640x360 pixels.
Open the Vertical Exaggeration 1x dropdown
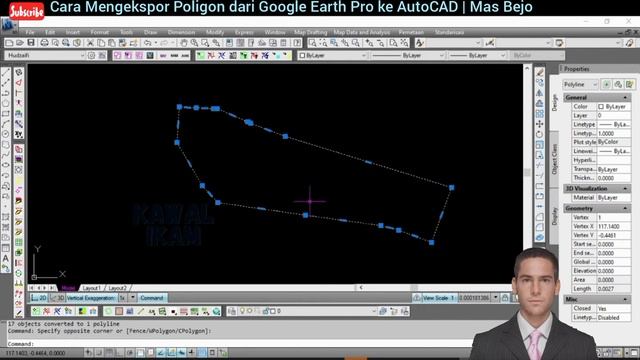132,298
